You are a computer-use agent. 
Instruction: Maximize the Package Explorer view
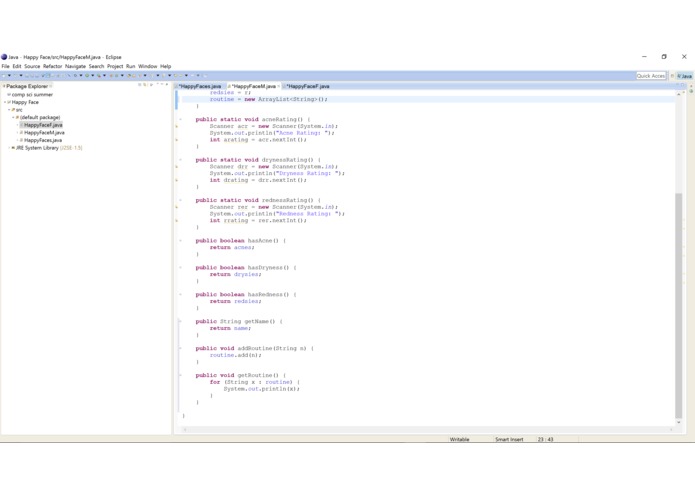click(167, 84)
